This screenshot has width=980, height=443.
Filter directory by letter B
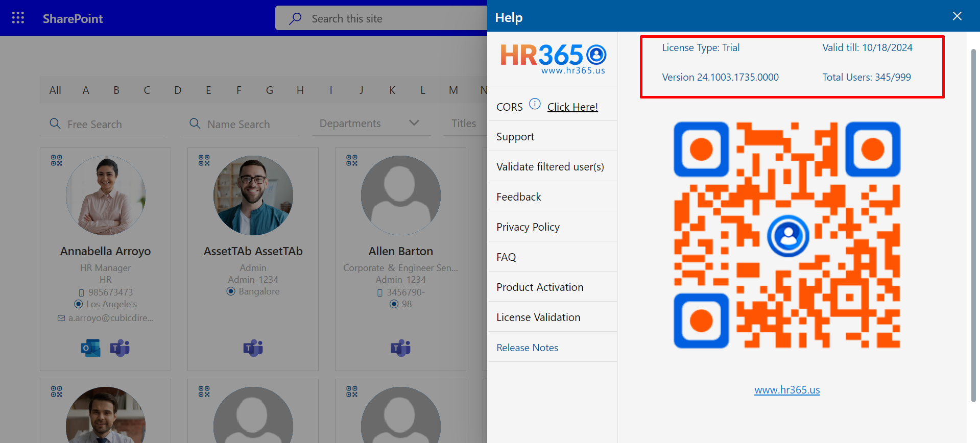point(116,90)
